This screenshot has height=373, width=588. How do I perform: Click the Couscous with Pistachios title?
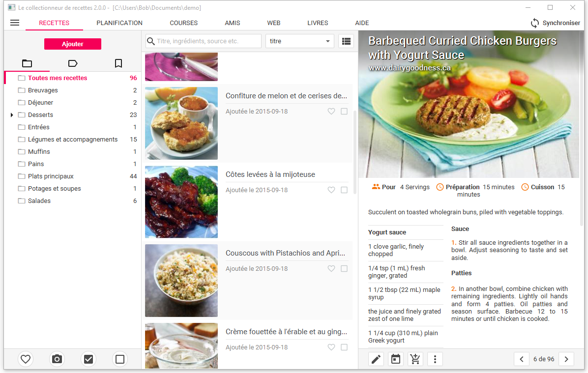coord(285,254)
